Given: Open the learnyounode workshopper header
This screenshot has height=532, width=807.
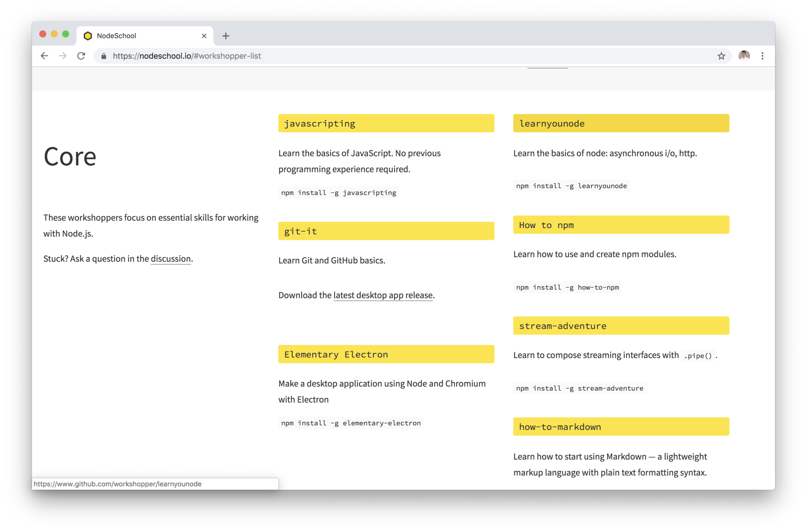Looking at the screenshot, I should [621, 123].
